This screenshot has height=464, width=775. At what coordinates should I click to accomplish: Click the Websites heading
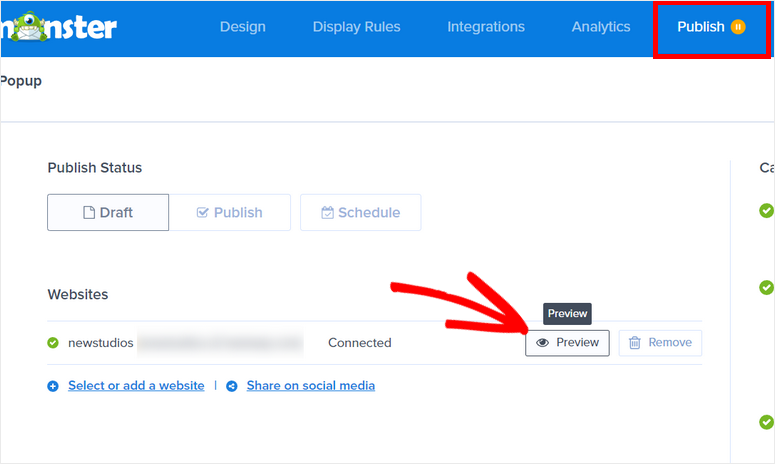[78, 295]
